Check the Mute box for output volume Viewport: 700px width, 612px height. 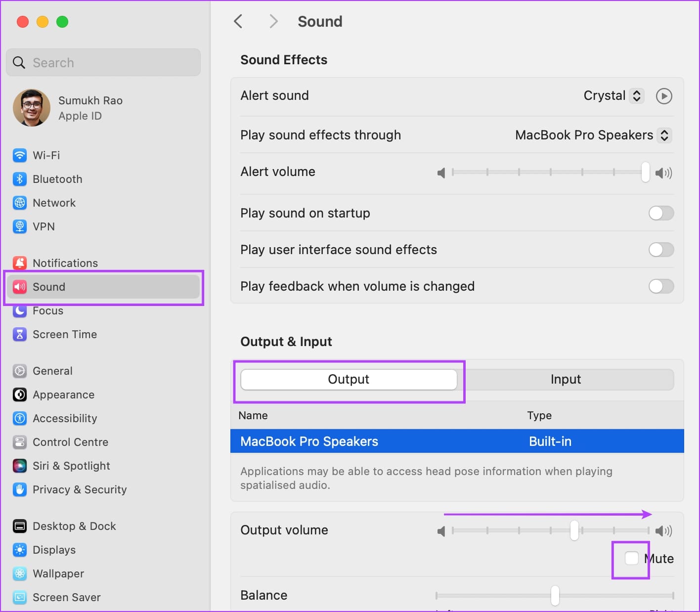[x=631, y=558]
